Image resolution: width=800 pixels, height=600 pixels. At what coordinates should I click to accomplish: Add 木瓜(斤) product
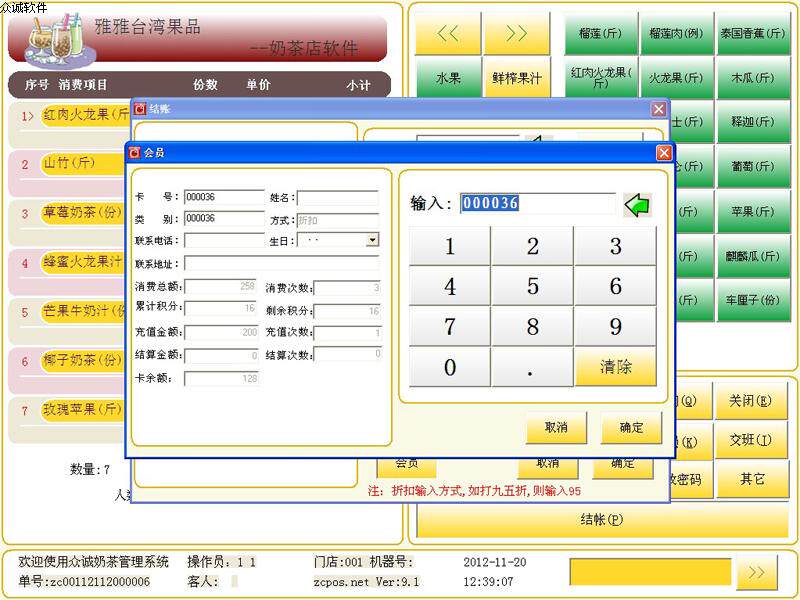click(x=753, y=78)
